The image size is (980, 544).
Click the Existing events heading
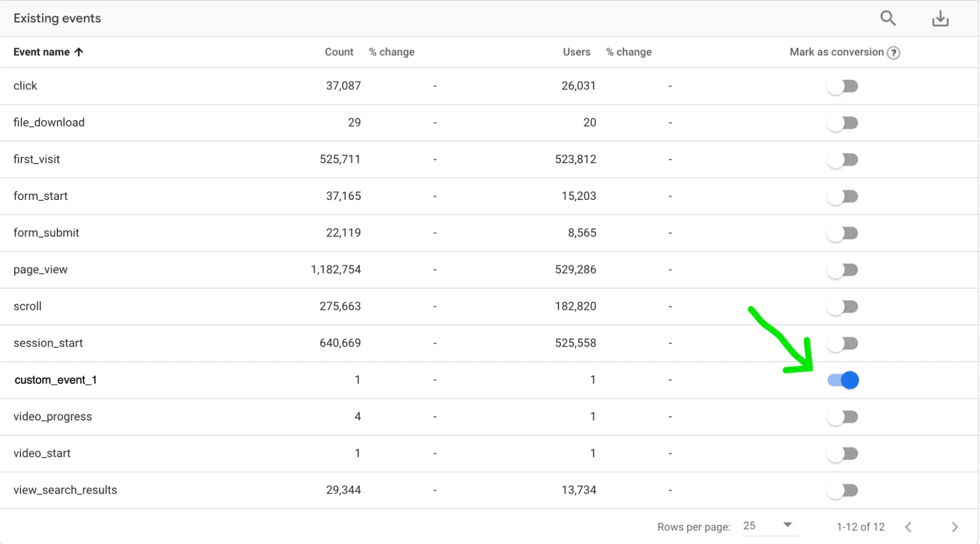click(x=57, y=18)
